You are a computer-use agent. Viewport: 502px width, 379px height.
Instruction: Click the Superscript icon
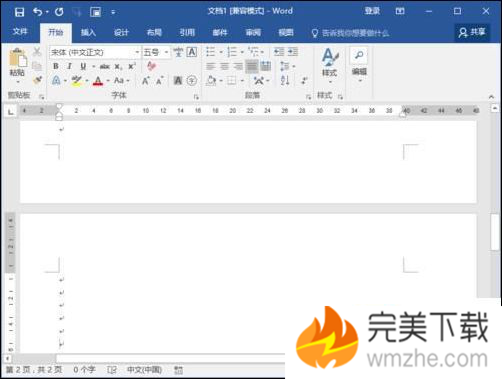tap(132, 66)
